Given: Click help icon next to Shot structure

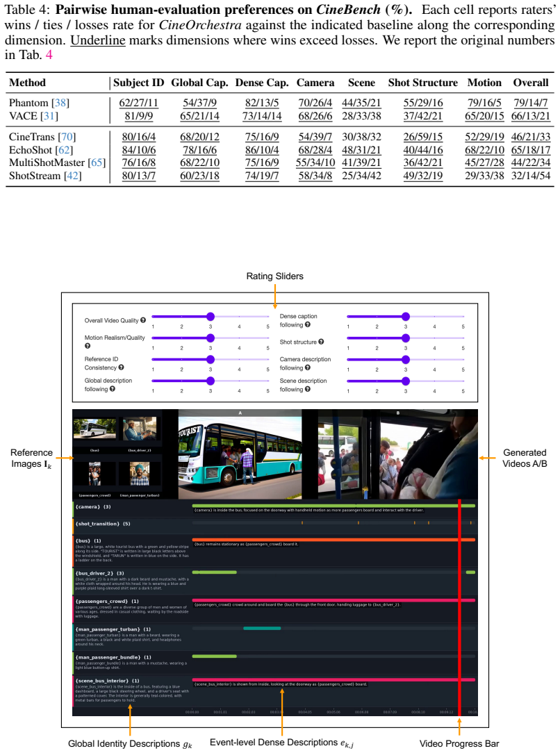Looking at the screenshot, I should tap(321, 342).
